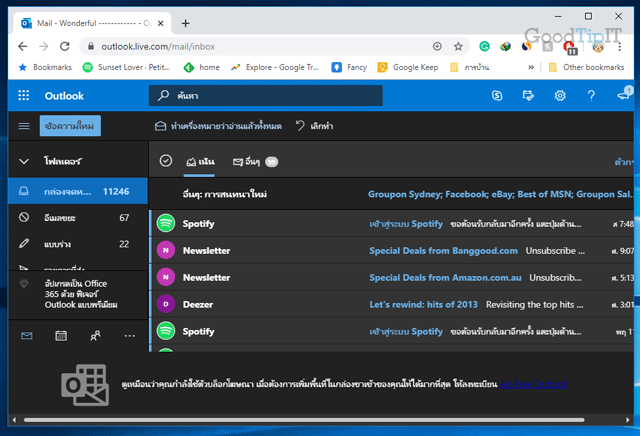This screenshot has height=436, width=640.
Task: Toggle select-all messages circle checkbox
Action: tap(166, 161)
